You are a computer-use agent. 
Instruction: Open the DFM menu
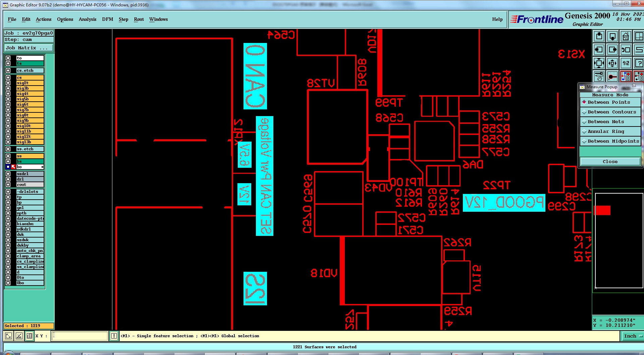(108, 19)
